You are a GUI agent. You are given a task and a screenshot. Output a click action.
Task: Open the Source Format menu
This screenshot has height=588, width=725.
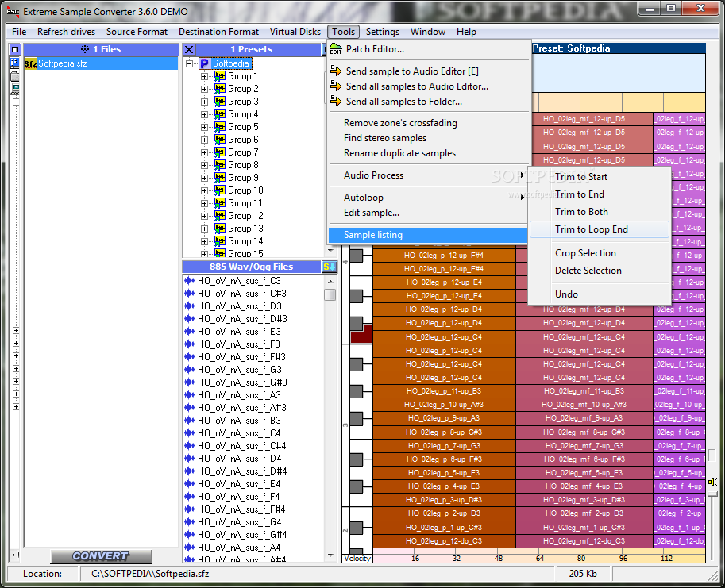click(x=137, y=32)
